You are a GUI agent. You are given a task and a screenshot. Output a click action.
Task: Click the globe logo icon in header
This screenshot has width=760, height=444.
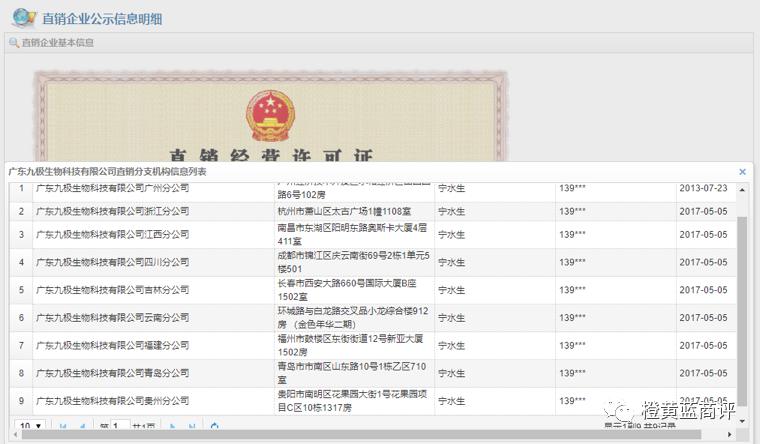23,18
